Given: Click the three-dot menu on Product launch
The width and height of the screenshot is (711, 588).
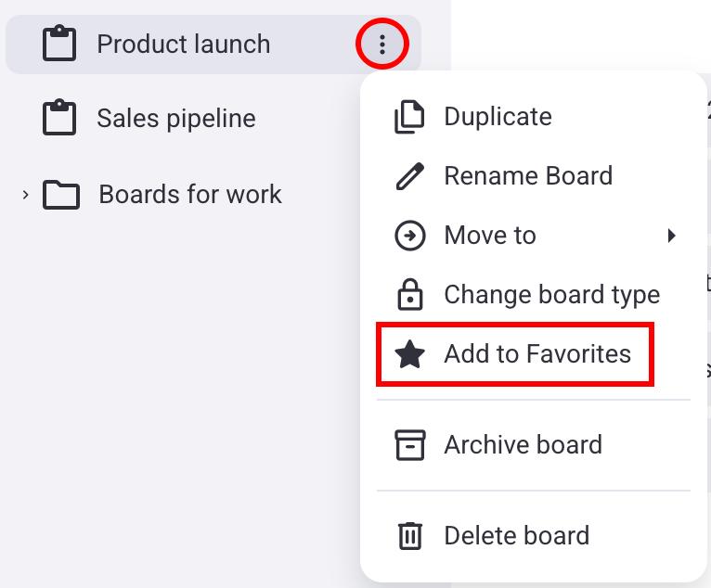Looking at the screenshot, I should coord(381,44).
